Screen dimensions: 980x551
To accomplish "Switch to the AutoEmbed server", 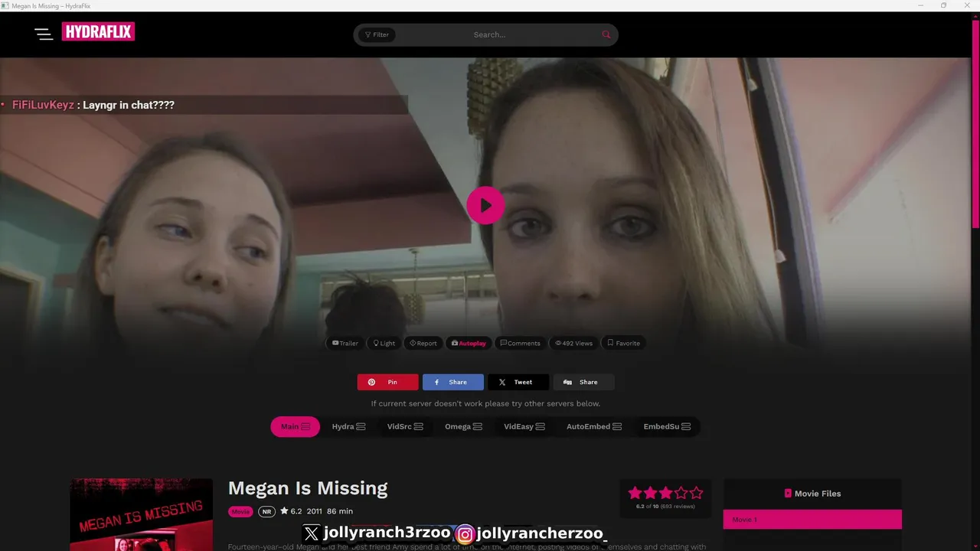I will (594, 426).
